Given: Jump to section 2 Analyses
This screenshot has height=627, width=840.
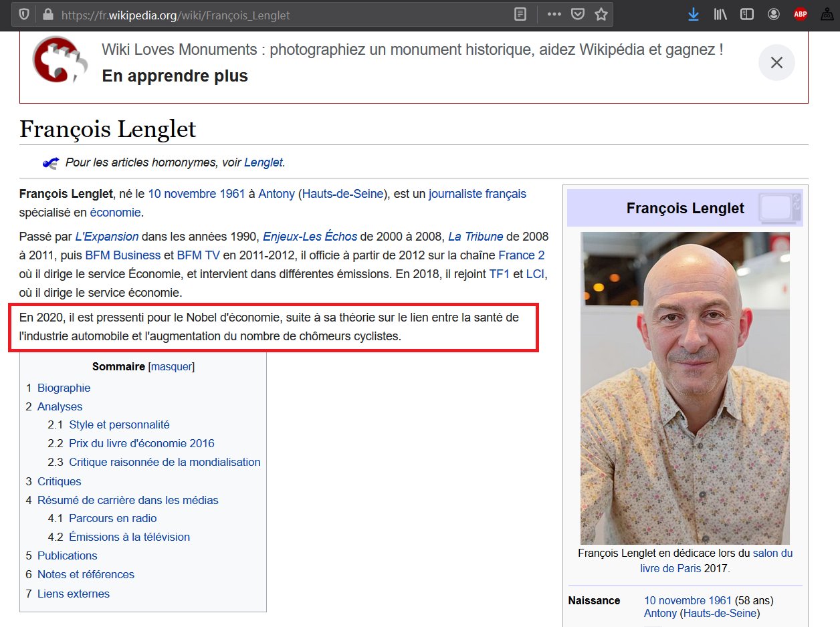Looking at the screenshot, I should (x=60, y=406).
